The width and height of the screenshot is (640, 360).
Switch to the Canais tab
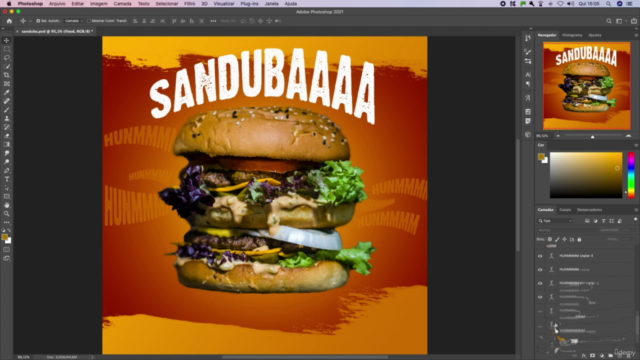pyautogui.click(x=565, y=210)
